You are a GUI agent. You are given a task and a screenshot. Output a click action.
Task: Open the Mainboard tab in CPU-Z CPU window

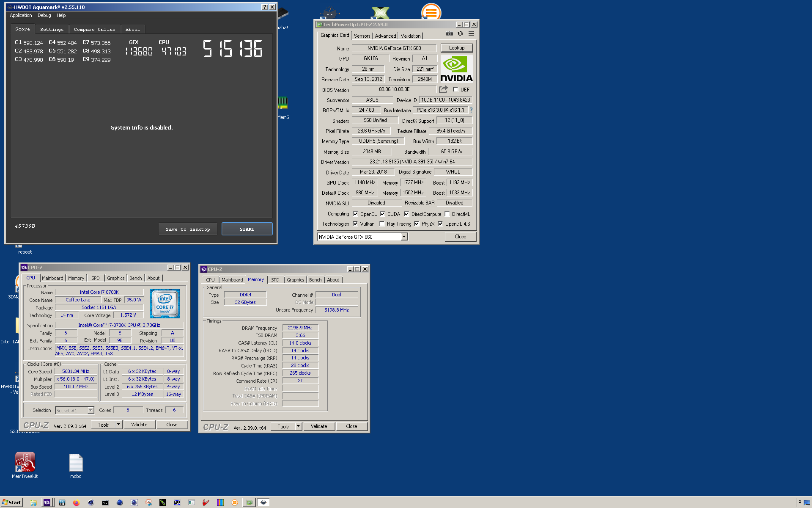[52, 278]
